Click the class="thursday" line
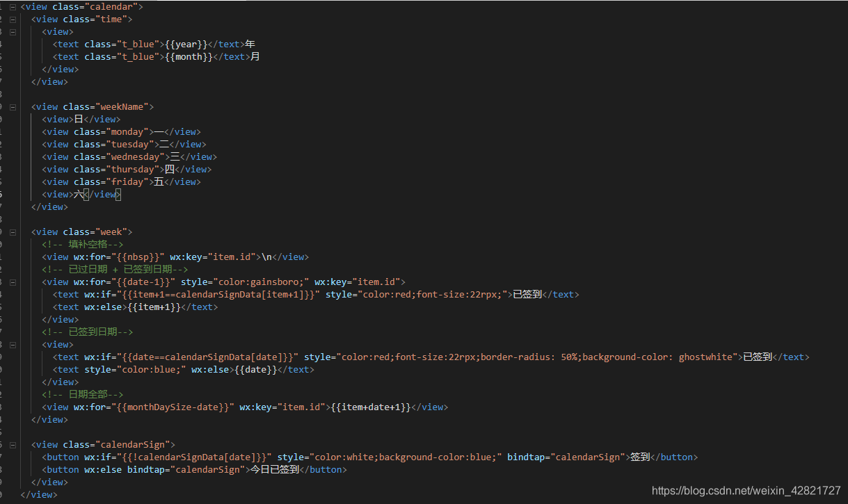The width and height of the screenshot is (848, 504). tap(127, 170)
